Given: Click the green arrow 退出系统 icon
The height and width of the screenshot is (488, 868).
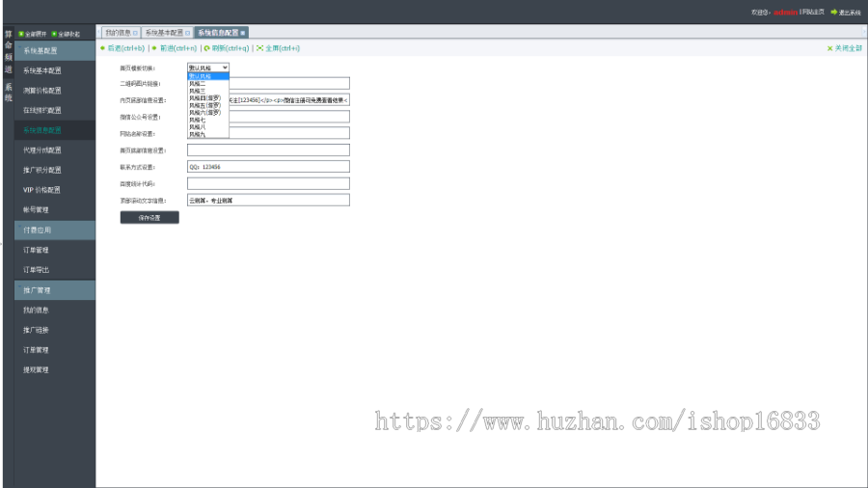Looking at the screenshot, I should 833,12.
